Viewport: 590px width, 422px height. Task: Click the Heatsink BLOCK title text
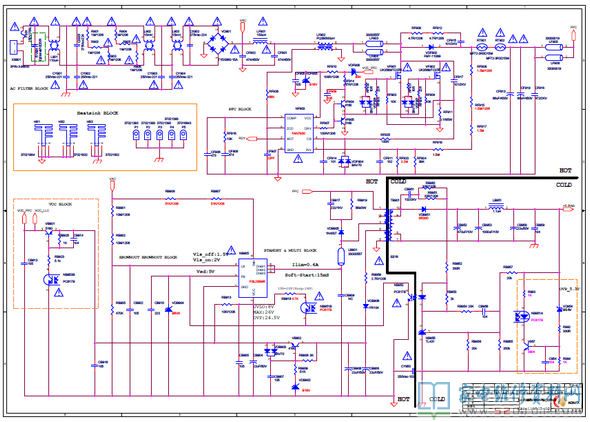pos(97,113)
